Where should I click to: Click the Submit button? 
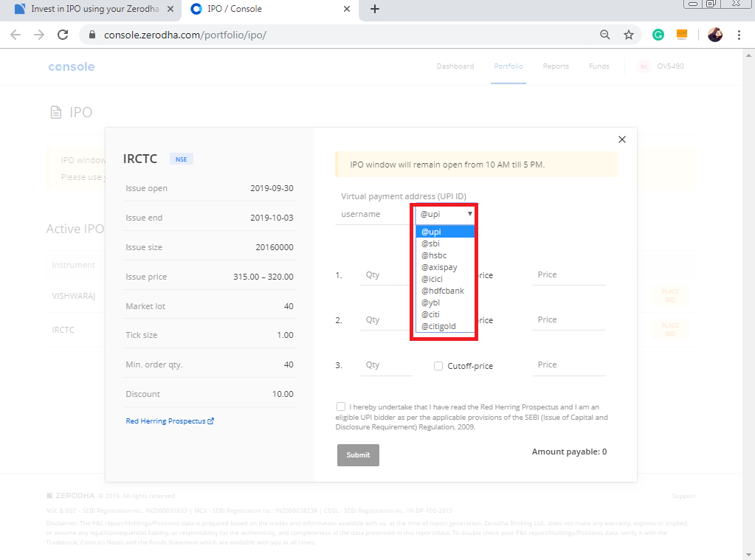358,455
